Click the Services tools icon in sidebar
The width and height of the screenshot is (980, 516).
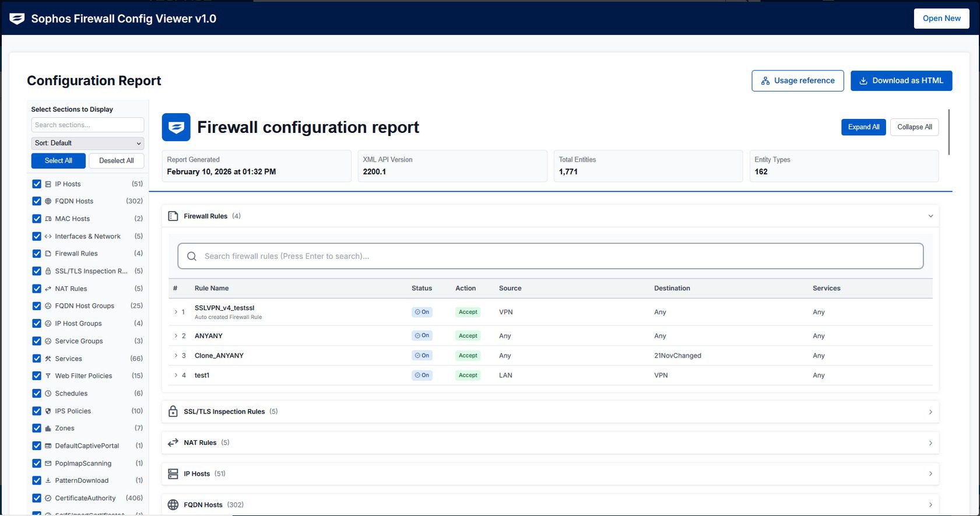point(48,359)
